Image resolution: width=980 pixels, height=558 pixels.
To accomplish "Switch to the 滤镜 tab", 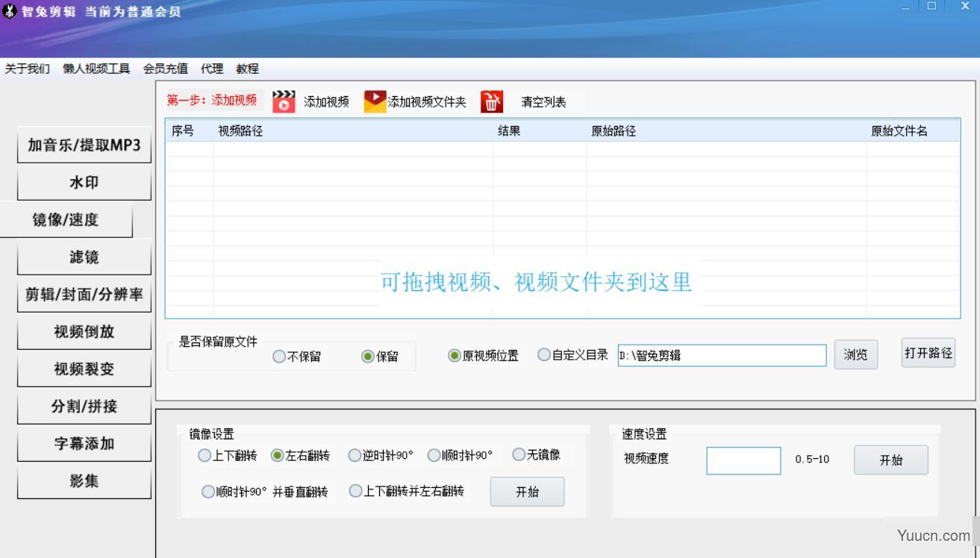I will (x=84, y=257).
